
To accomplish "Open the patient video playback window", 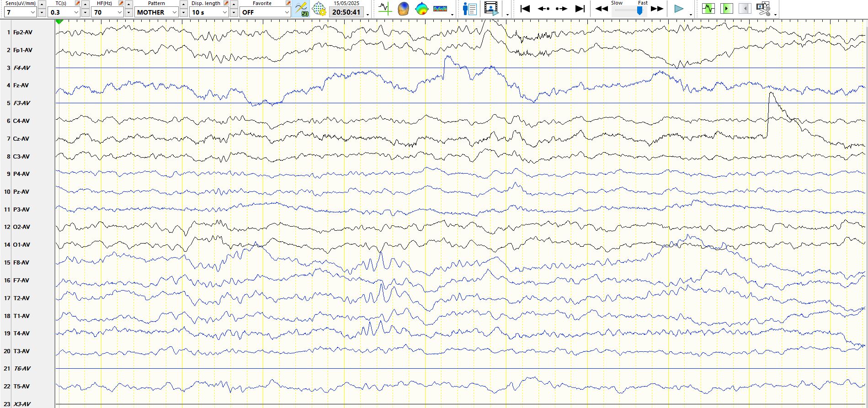I will point(491,9).
